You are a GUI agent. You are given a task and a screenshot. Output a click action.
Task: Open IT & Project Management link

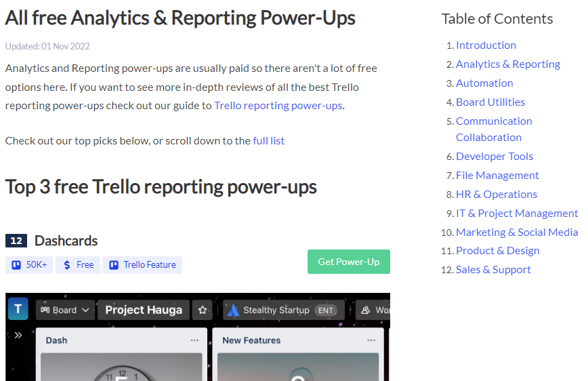(517, 213)
